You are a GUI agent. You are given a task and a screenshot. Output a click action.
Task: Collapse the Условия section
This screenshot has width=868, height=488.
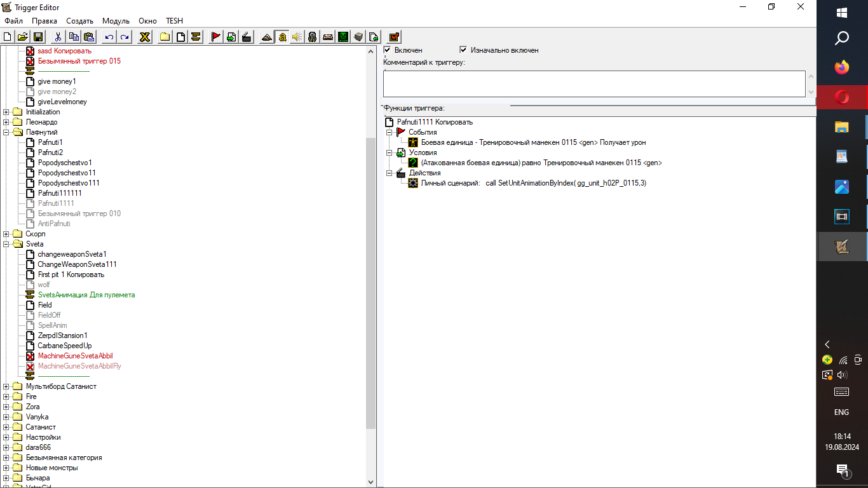390,152
